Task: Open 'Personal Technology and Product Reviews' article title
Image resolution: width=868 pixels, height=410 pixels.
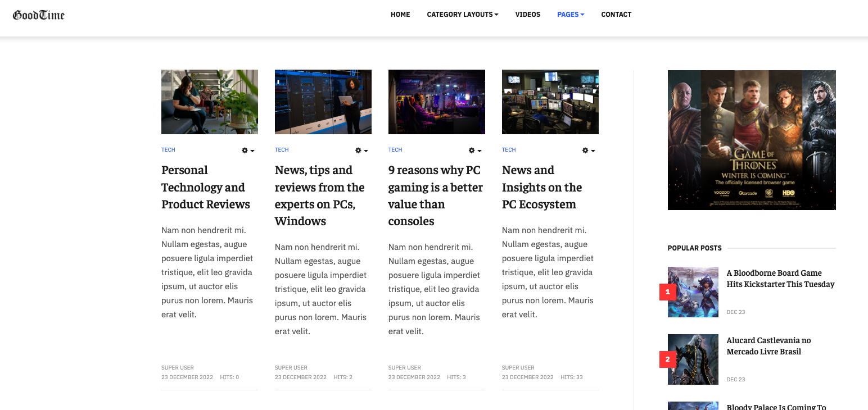Action: point(205,187)
